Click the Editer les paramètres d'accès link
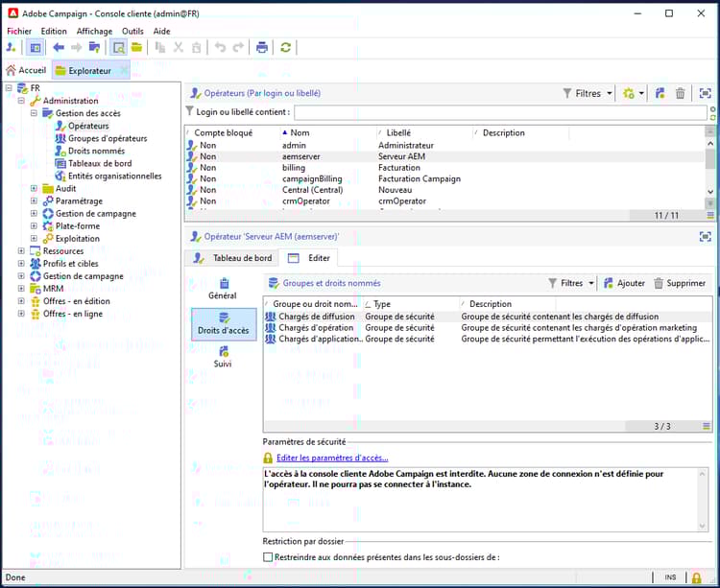This screenshot has height=588, width=720. (332, 458)
